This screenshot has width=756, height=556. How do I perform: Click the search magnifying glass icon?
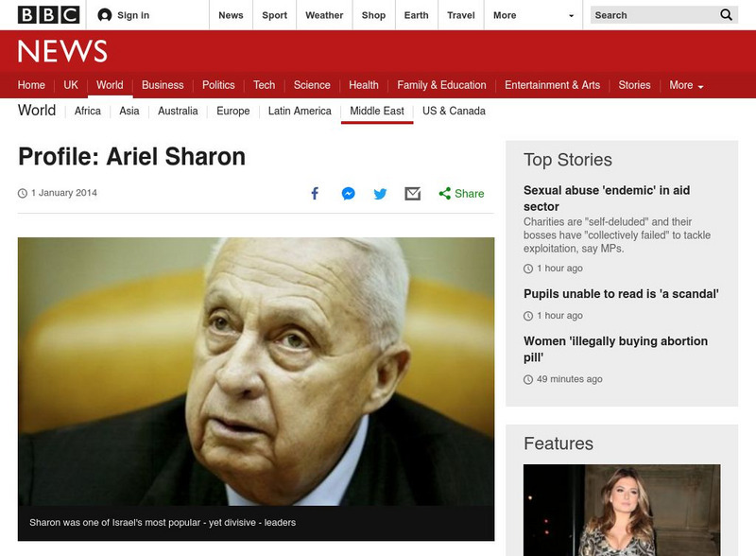(x=726, y=15)
